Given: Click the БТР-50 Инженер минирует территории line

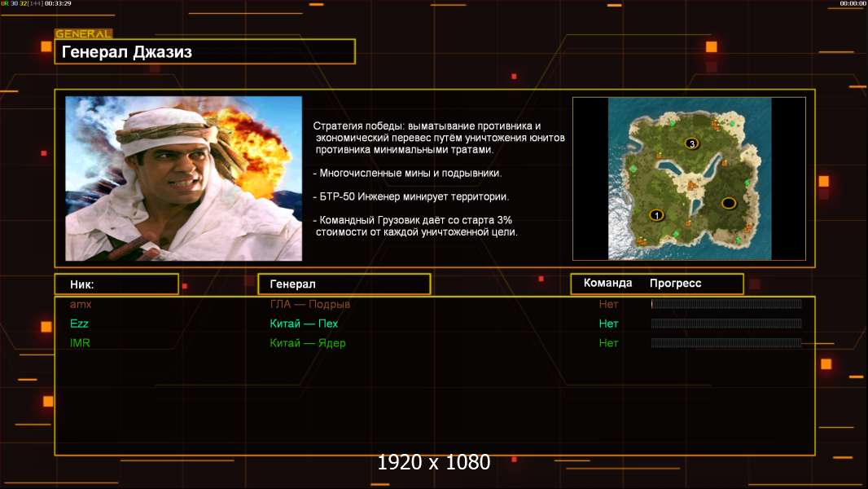Looking at the screenshot, I should pyautogui.click(x=410, y=196).
